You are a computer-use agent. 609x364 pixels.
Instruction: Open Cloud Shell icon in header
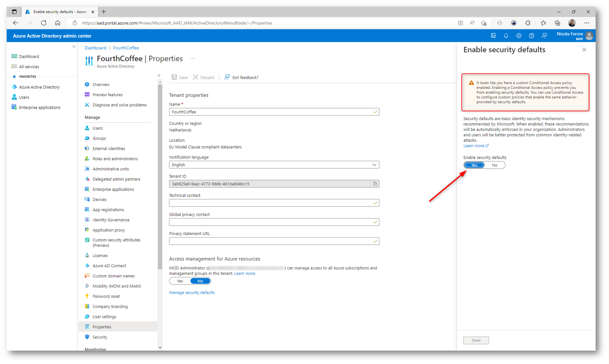point(493,36)
